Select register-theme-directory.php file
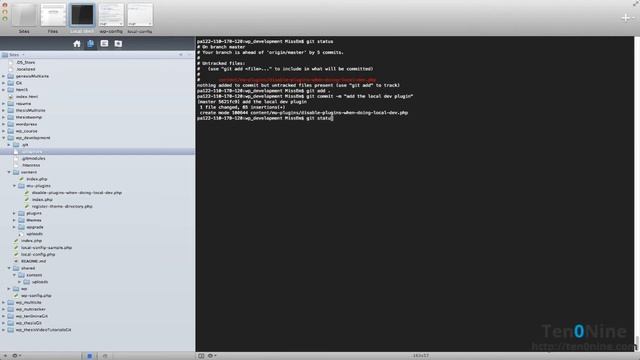This screenshot has width=640, height=360. [x=62, y=207]
